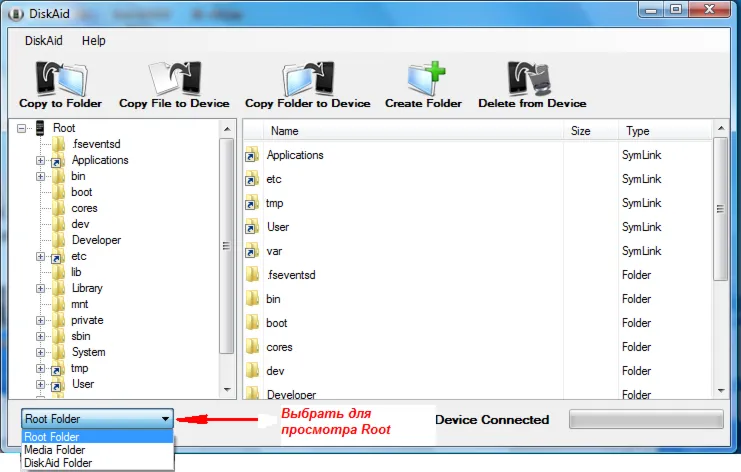Click tree panel scrollbar up arrow
The image size is (741, 472).
pos(227,129)
